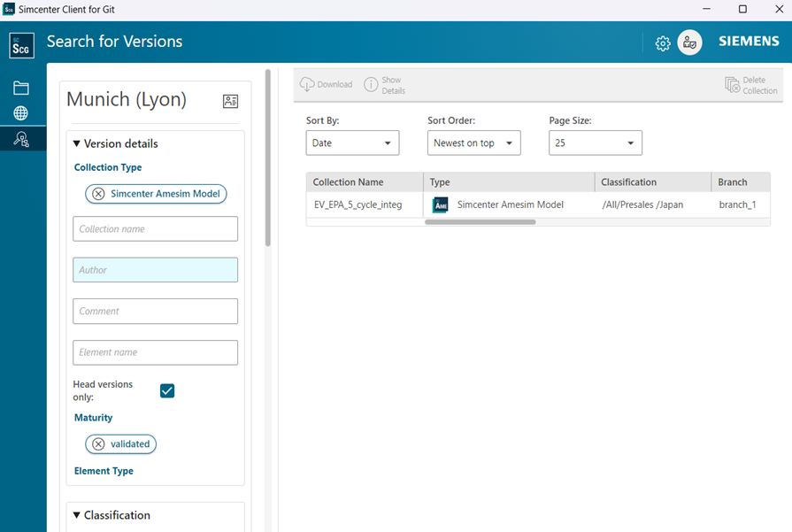Image resolution: width=792 pixels, height=532 pixels.
Task: Click the Collection name input field
Action: (155, 229)
